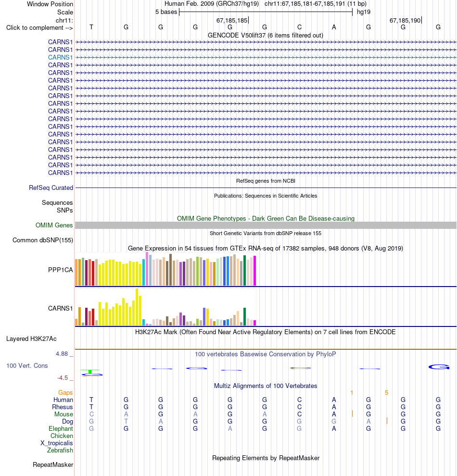This screenshot has width=457, height=476.
Task: Open the PPP1CA GTEx expression bar chart
Action: [165, 269]
